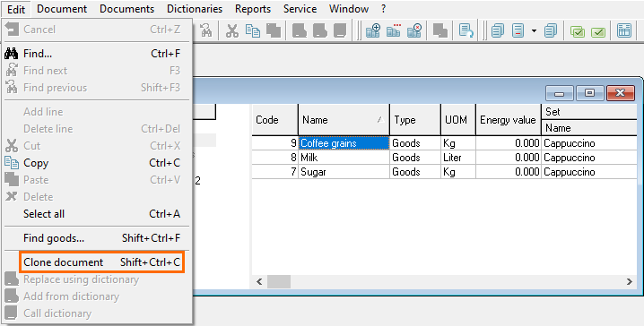
Task: Click the horizontal scrollbar thumb
Action: coord(279,282)
